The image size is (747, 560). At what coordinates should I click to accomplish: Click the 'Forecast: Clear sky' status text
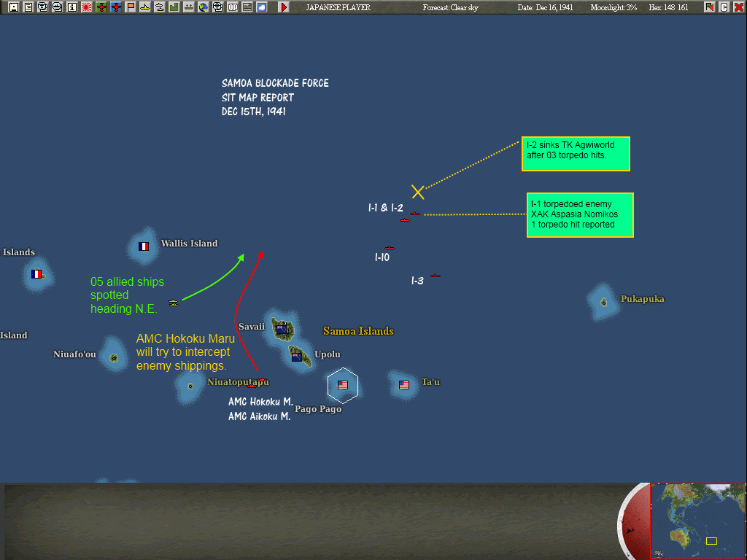coord(450,7)
